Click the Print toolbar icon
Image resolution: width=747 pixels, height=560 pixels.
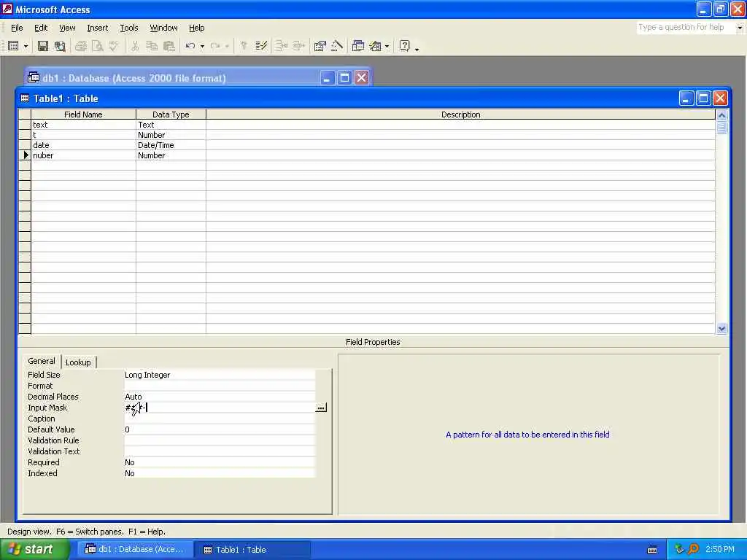click(81, 46)
